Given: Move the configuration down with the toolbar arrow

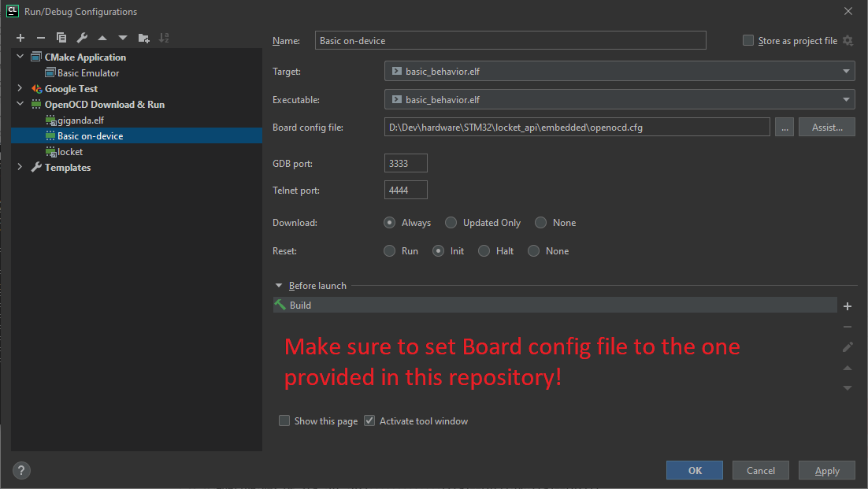Looking at the screenshot, I should pos(123,38).
